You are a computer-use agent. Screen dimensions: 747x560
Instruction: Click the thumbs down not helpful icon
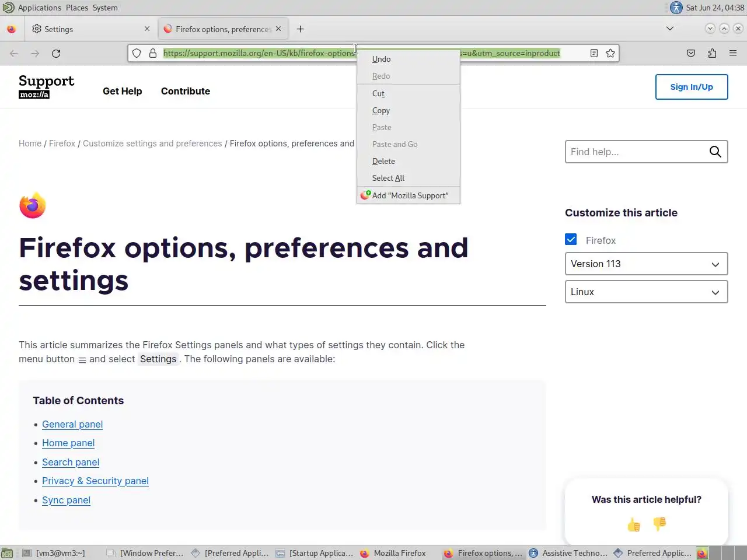(659, 524)
